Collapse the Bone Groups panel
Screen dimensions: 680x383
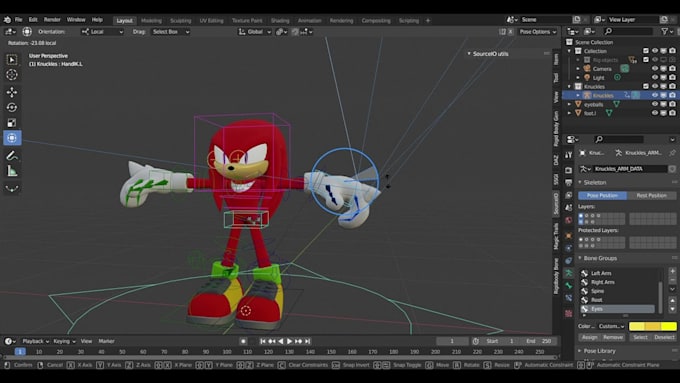580,258
